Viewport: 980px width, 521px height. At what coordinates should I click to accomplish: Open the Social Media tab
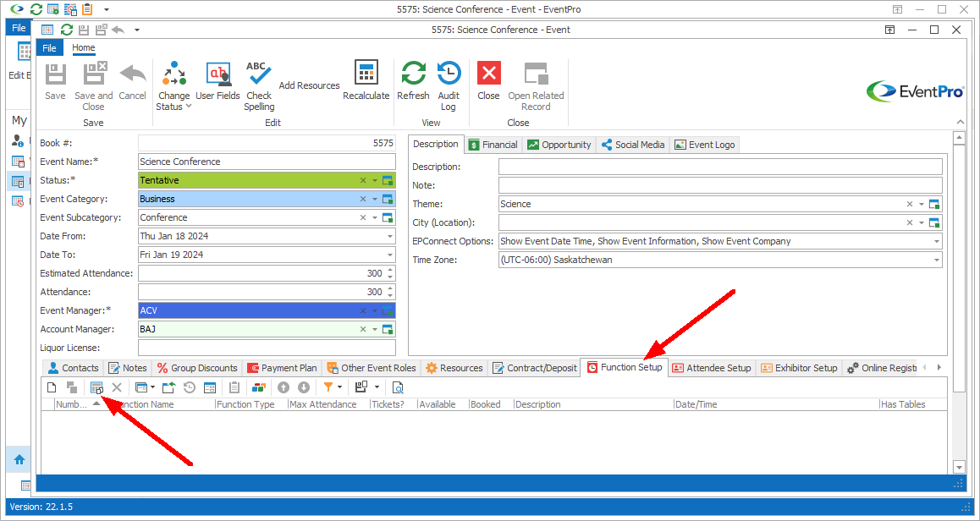point(632,145)
